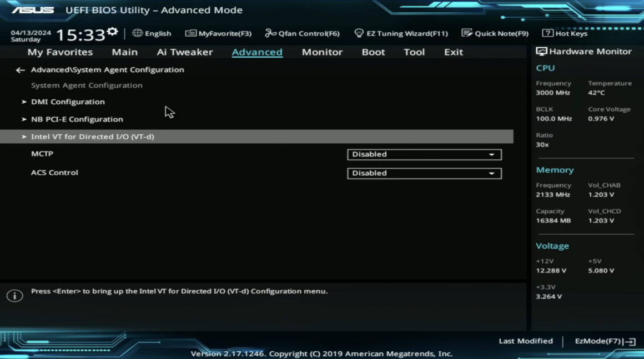The height and width of the screenshot is (359, 644).
Task: Click the Ratio value 30x
Action: point(542,144)
